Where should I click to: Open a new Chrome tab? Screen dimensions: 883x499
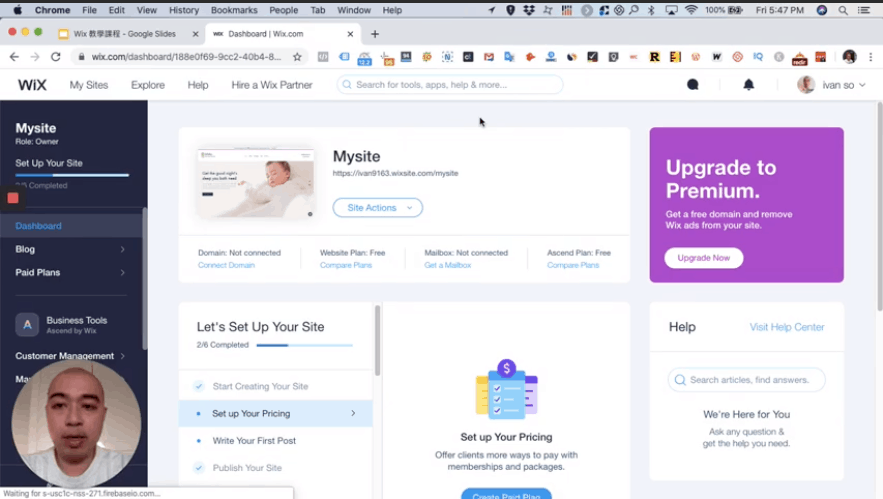coord(374,34)
